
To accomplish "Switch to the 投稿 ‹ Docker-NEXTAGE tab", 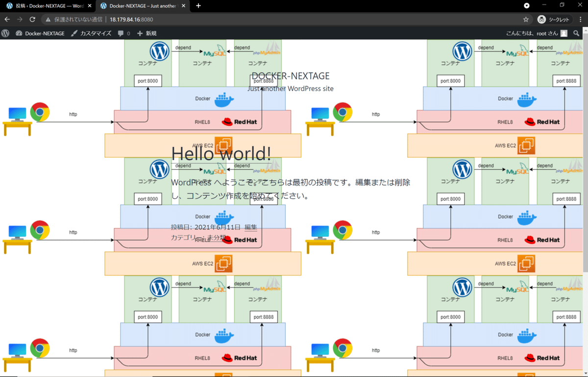I will point(45,6).
